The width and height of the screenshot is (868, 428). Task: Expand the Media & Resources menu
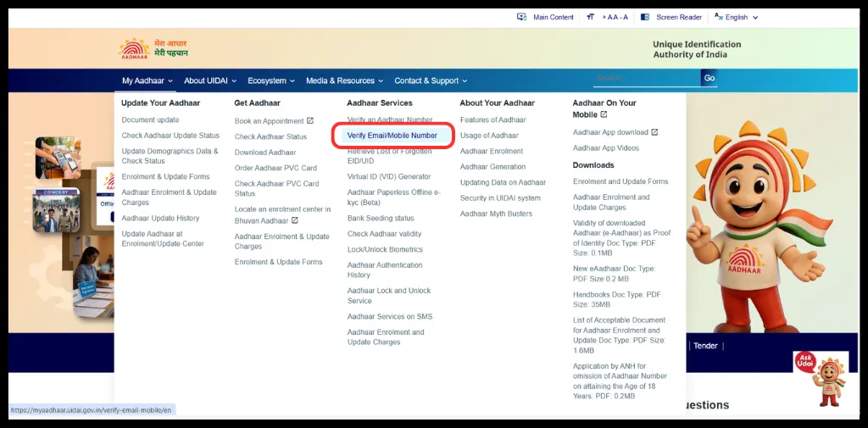coord(344,81)
